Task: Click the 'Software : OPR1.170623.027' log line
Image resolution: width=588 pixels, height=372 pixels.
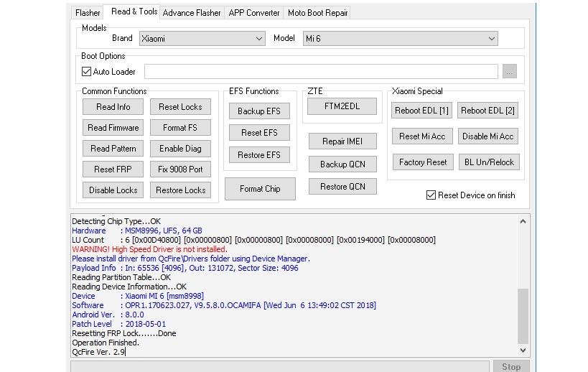Action: pos(224,305)
